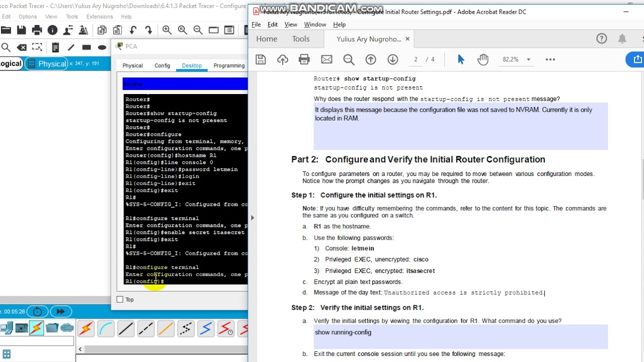The width and height of the screenshot is (644, 362).
Task: Open file icon in Packet Tracer toolbar
Action: [6, 30]
